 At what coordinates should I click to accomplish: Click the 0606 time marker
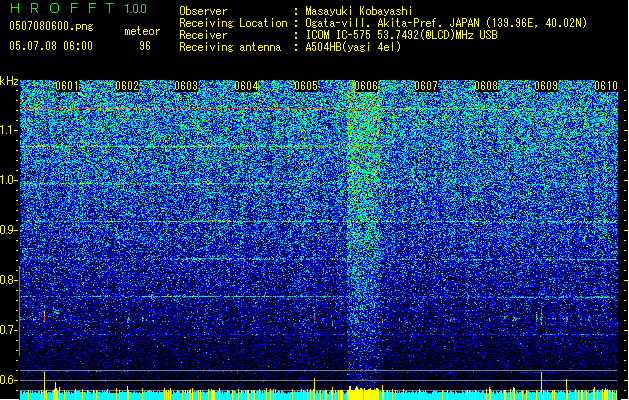click(x=366, y=86)
